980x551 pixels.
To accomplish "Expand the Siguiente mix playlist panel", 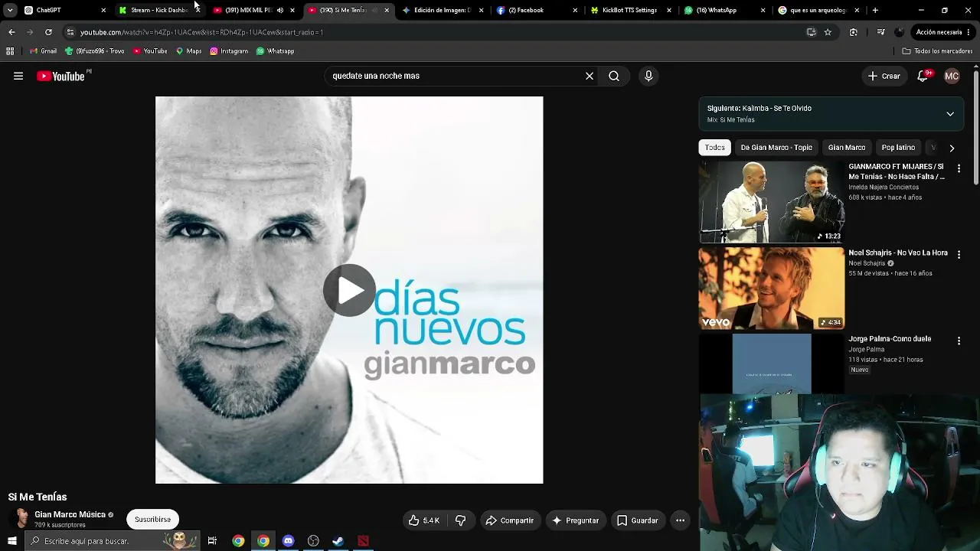I will 950,114.
